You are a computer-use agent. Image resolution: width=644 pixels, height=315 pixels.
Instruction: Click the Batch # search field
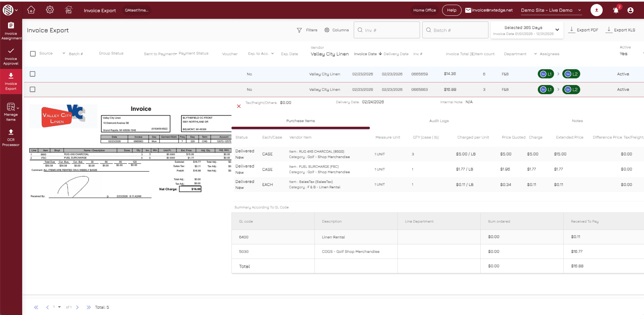pyautogui.click(x=455, y=30)
